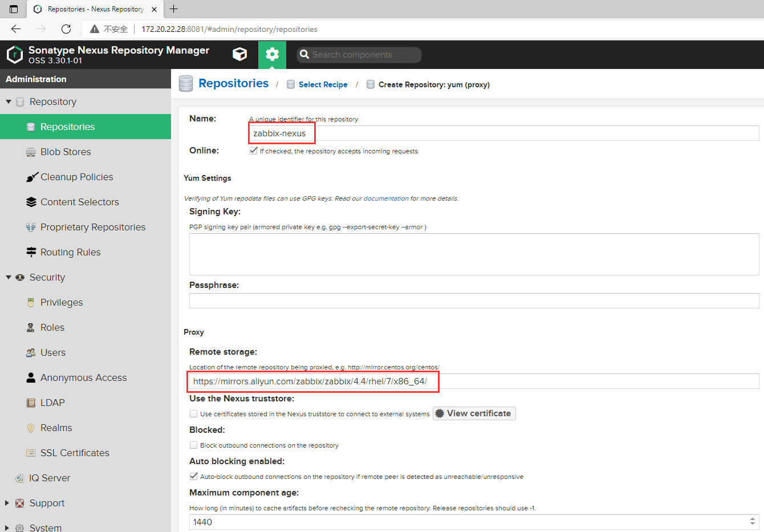
Task: Click the Cleanup Policies broom icon
Action: [x=32, y=177]
